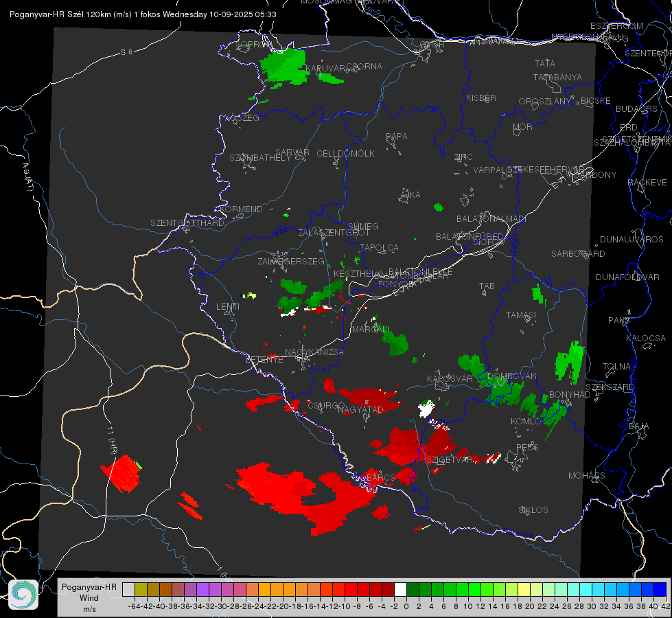Click the 'TAMÁSI' town label
This screenshot has height=618, width=672.
[x=521, y=315]
